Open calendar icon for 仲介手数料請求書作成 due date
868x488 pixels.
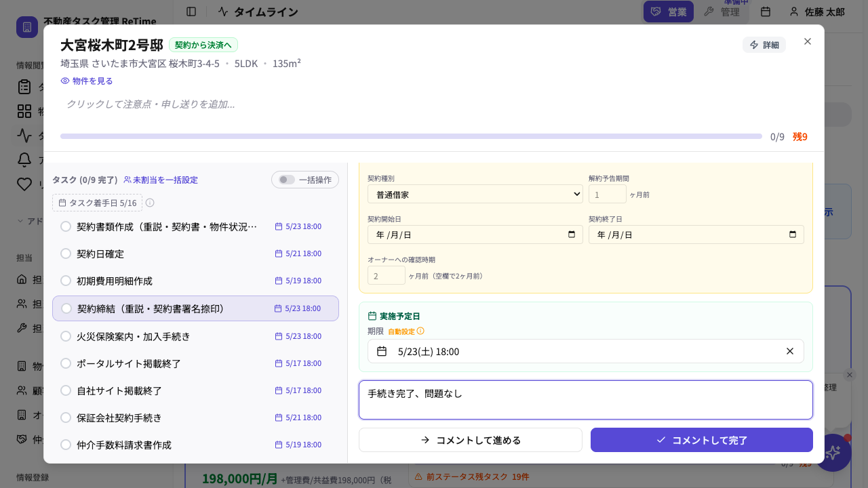pyautogui.click(x=278, y=445)
